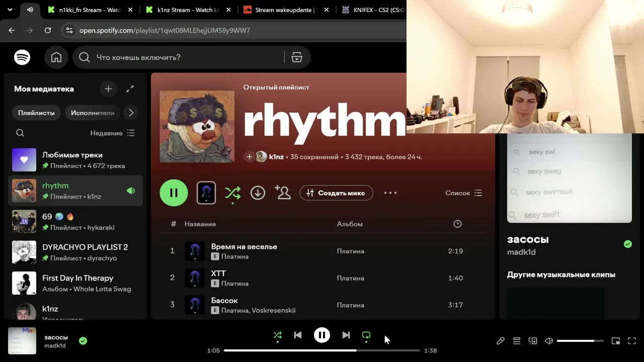Expand the Моя медиатека panel
This screenshot has height=362, width=644.
click(x=130, y=89)
